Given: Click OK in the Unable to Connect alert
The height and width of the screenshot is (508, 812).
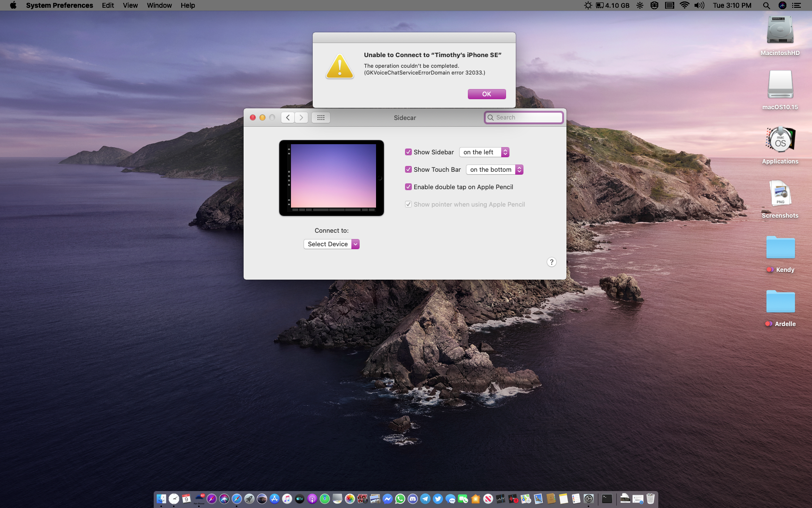Looking at the screenshot, I should 487,94.
